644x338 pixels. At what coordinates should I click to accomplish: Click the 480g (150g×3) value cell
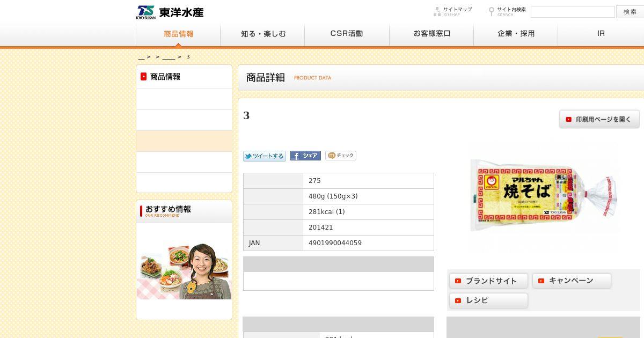[x=368, y=196]
